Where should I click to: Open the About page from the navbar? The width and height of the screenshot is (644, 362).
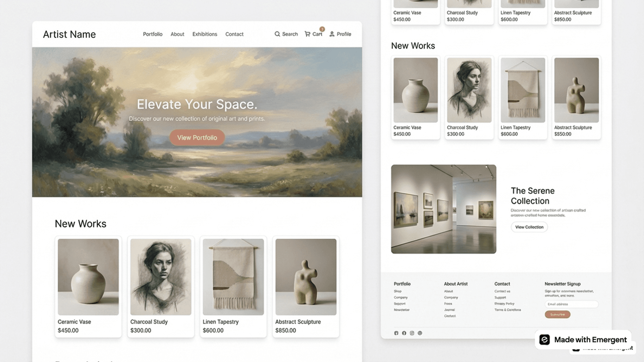coord(177,34)
